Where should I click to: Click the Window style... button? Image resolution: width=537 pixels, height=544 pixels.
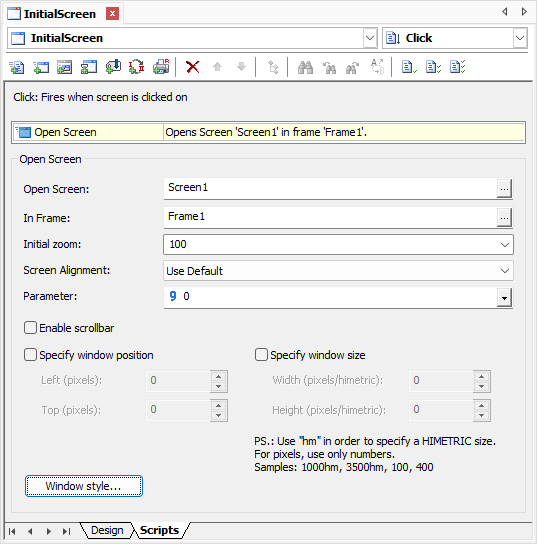click(x=84, y=486)
